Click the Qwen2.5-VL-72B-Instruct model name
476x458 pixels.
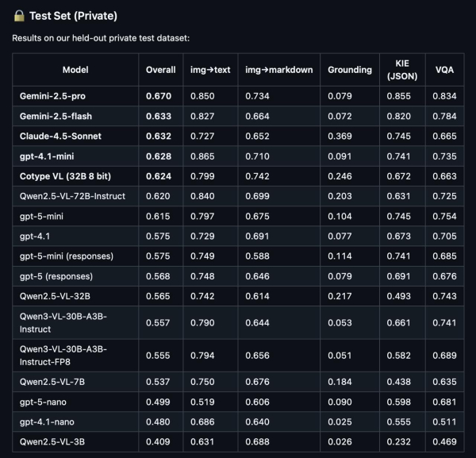click(72, 195)
